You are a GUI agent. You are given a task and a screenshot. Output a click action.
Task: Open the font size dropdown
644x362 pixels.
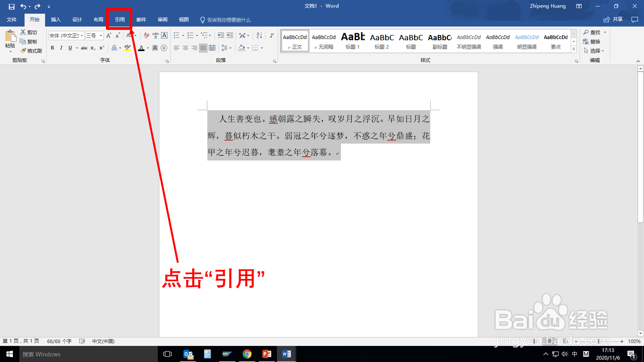101,35
